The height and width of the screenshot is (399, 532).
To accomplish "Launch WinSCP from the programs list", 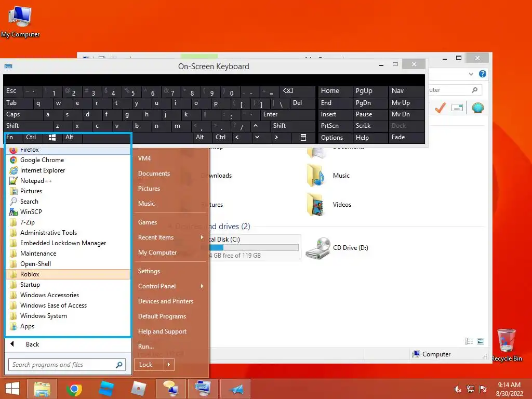I will (68, 212).
